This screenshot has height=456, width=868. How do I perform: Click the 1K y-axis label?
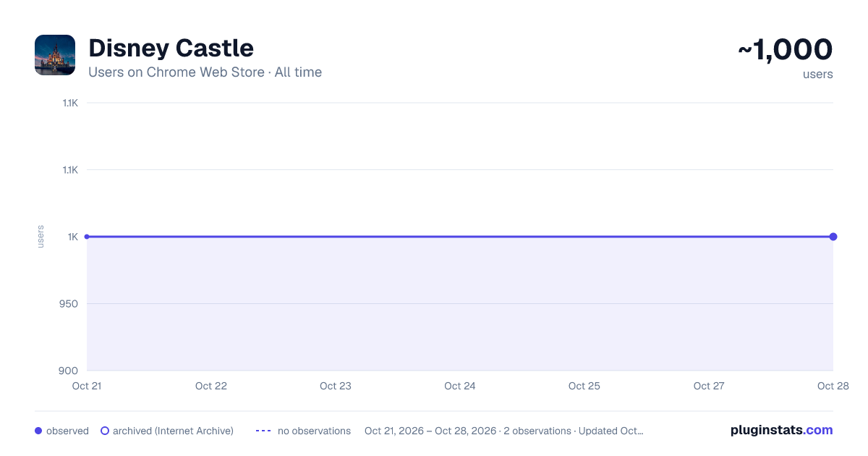point(73,237)
